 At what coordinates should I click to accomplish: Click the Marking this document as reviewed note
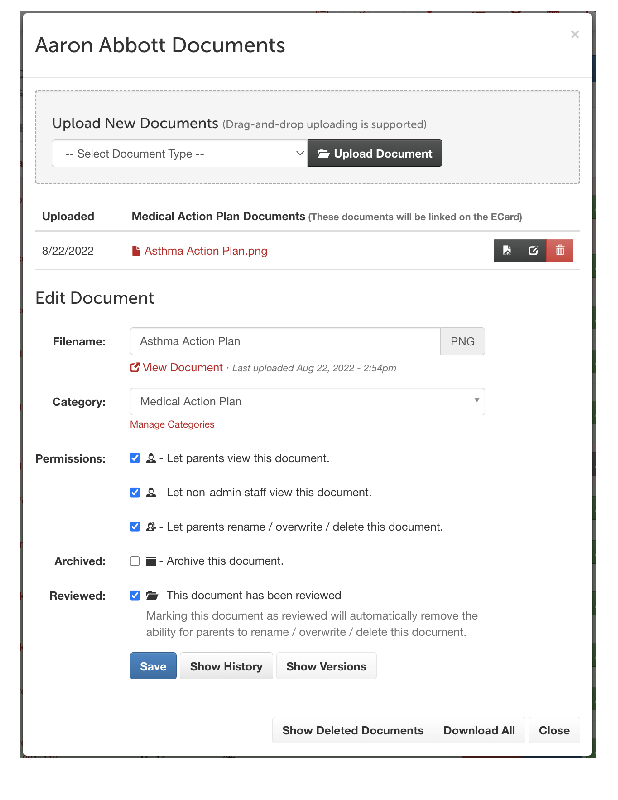pos(311,624)
